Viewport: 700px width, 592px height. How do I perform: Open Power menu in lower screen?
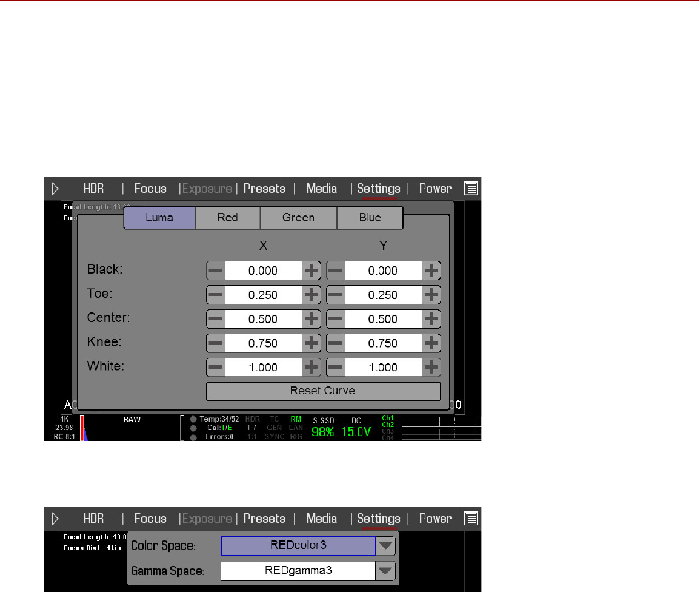click(435, 518)
